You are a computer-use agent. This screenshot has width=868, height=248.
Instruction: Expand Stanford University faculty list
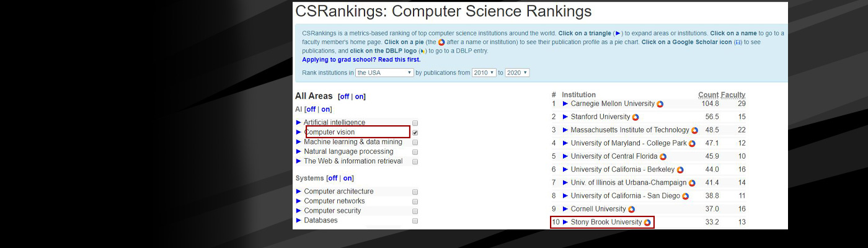click(x=565, y=117)
